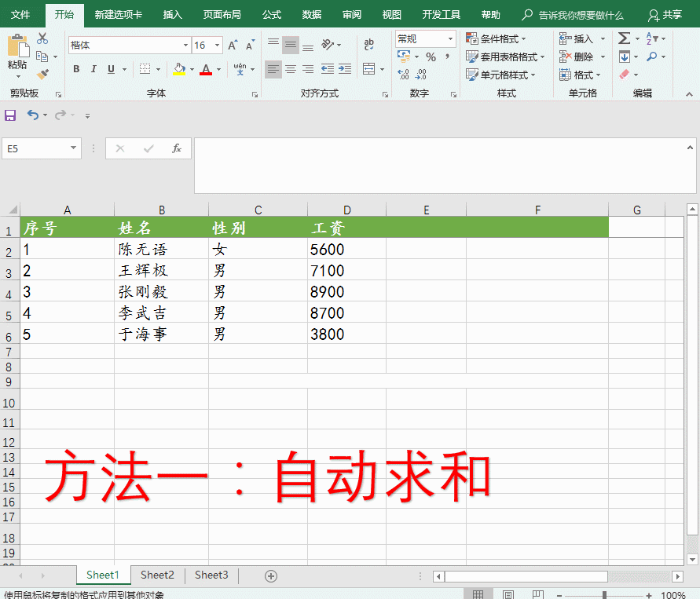
Task: Decrease decimal places
Action: pyautogui.click(x=420, y=74)
